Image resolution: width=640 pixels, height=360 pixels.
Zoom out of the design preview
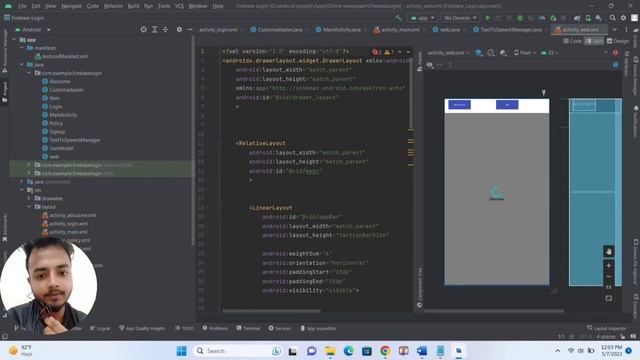(609, 277)
